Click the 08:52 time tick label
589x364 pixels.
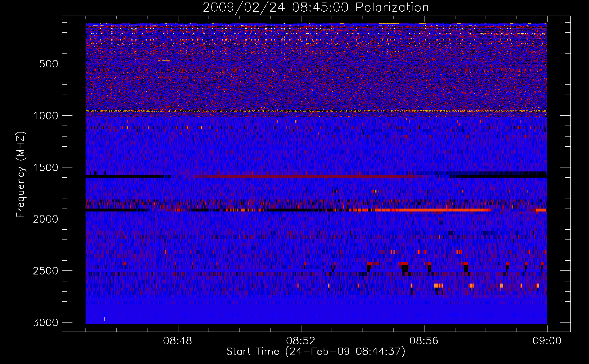[301, 341]
